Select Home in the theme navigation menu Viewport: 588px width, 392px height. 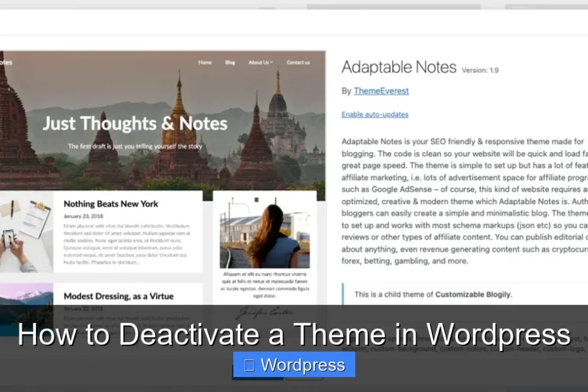pos(205,62)
